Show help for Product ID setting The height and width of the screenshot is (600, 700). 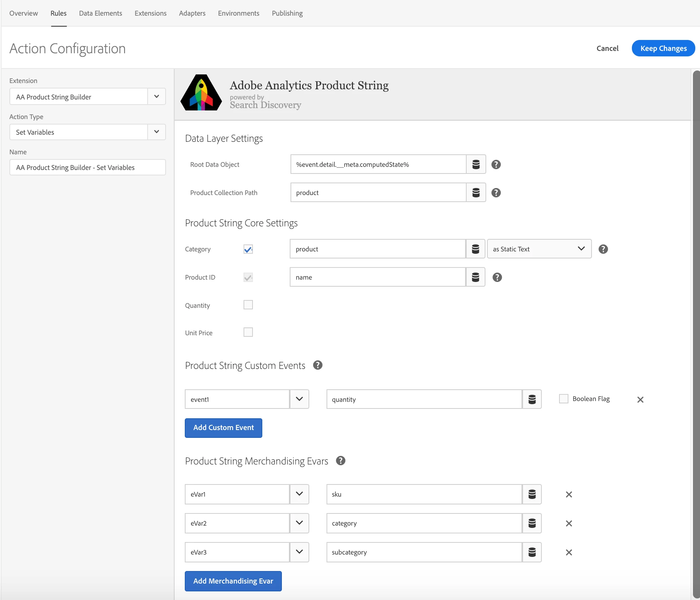[x=497, y=277]
